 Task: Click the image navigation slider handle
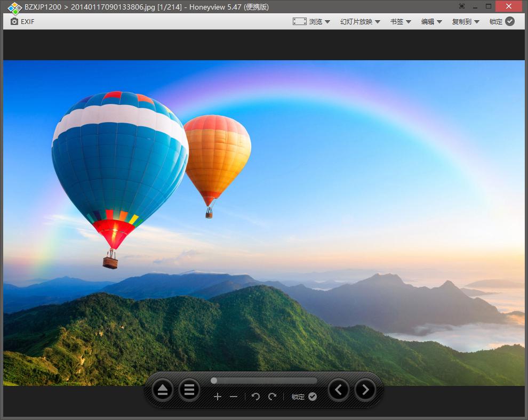[x=214, y=380]
